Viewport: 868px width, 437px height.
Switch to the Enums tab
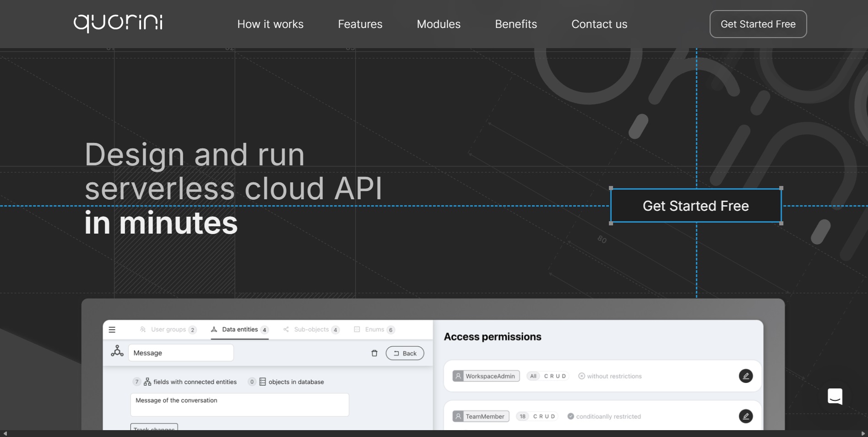click(x=374, y=329)
